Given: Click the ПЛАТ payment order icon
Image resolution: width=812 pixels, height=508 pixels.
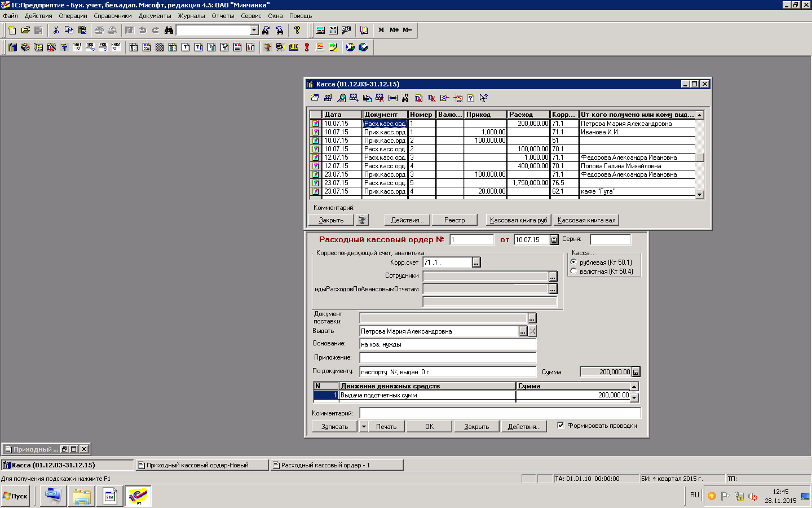Looking at the screenshot, I should [77, 47].
